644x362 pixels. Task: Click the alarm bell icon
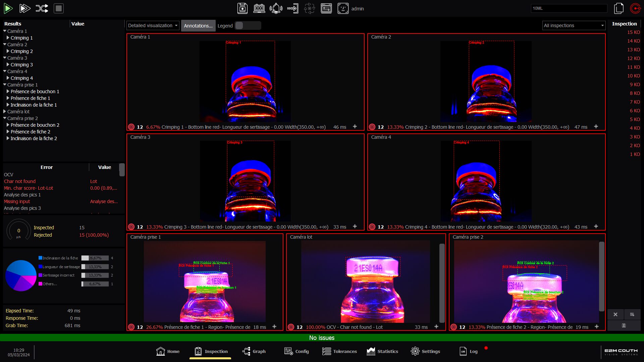click(x=276, y=8)
